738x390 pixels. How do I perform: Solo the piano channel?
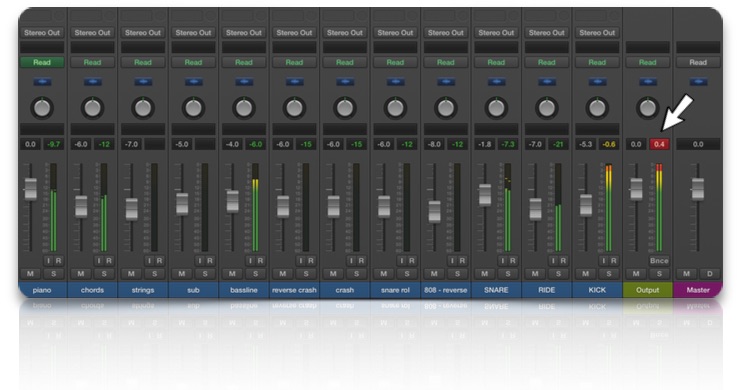[54, 274]
